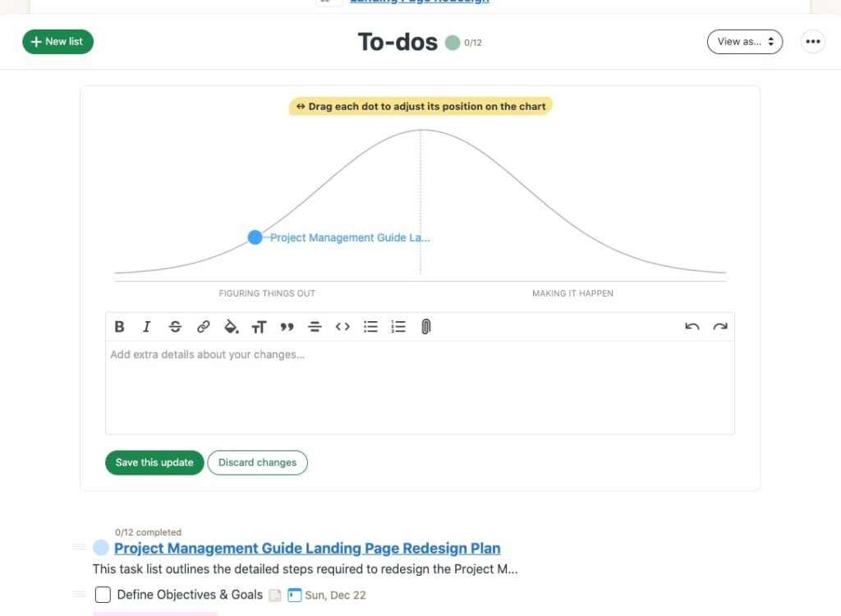
Task: Format text as a blockquote
Action: (287, 326)
